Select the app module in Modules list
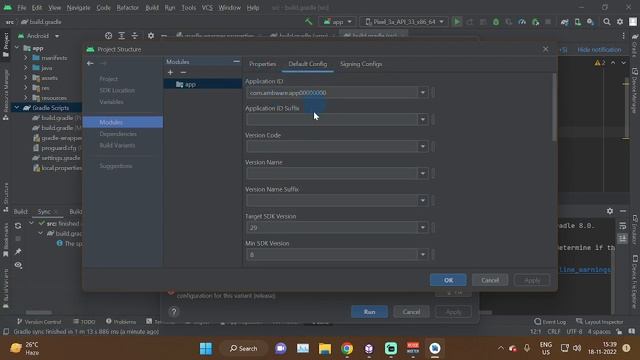 coord(203,84)
